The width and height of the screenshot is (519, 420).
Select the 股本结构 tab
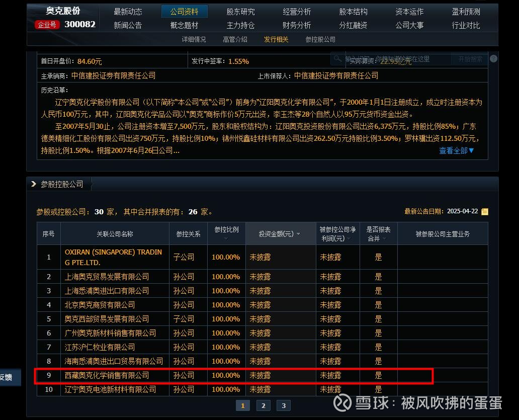pos(353,12)
